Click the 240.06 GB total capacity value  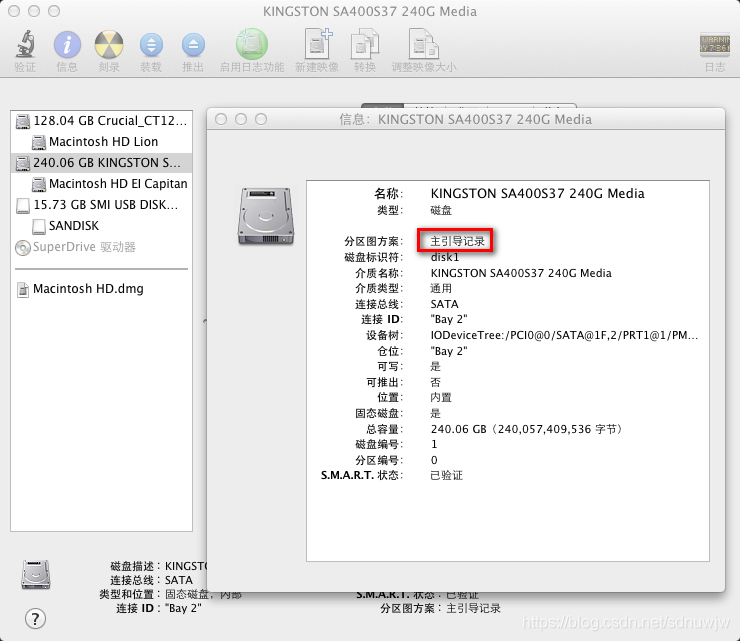[x=527, y=429]
